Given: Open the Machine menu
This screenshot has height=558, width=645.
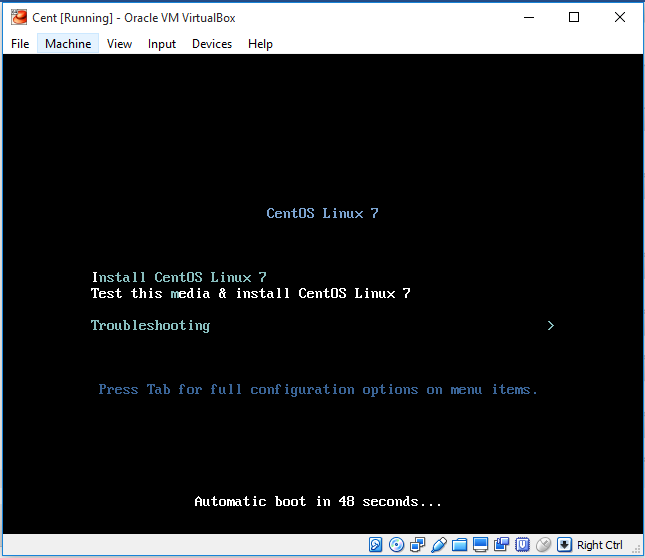Looking at the screenshot, I should pyautogui.click(x=68, y=44).
